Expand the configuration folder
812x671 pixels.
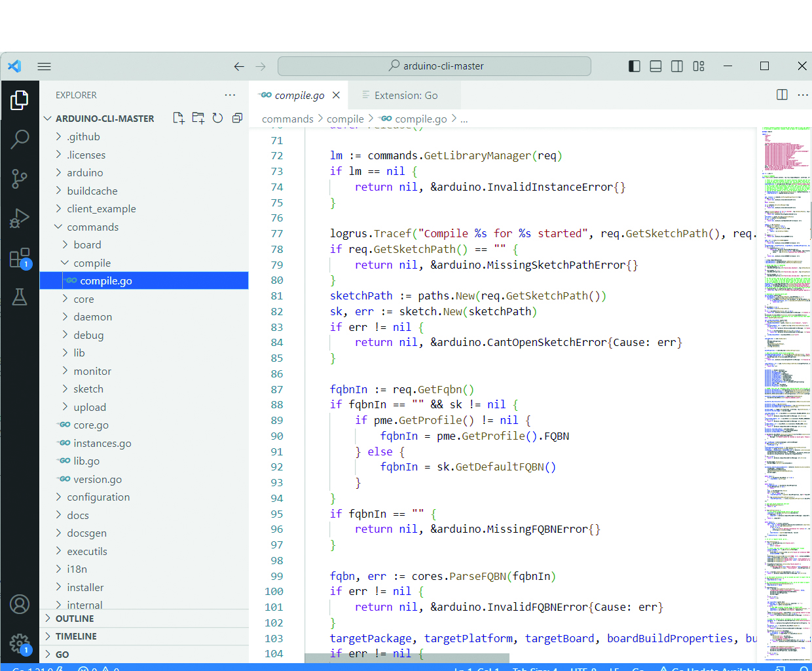pyautogui.click(x=98, y=497)
